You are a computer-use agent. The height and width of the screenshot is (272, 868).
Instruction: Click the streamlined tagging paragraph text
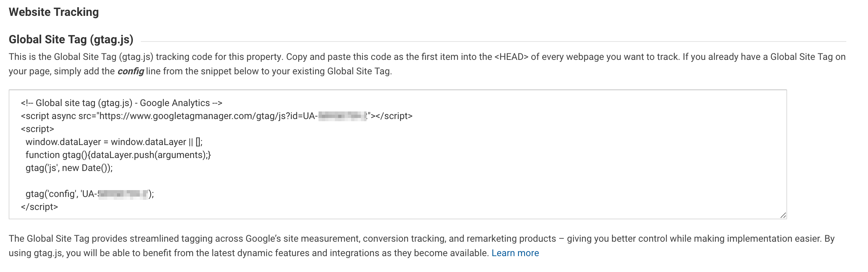tap(422, 246)
